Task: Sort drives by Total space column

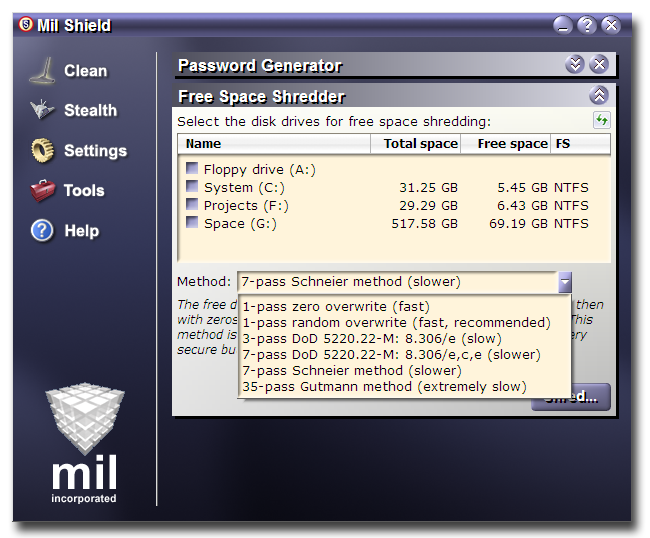Action: 420,144
